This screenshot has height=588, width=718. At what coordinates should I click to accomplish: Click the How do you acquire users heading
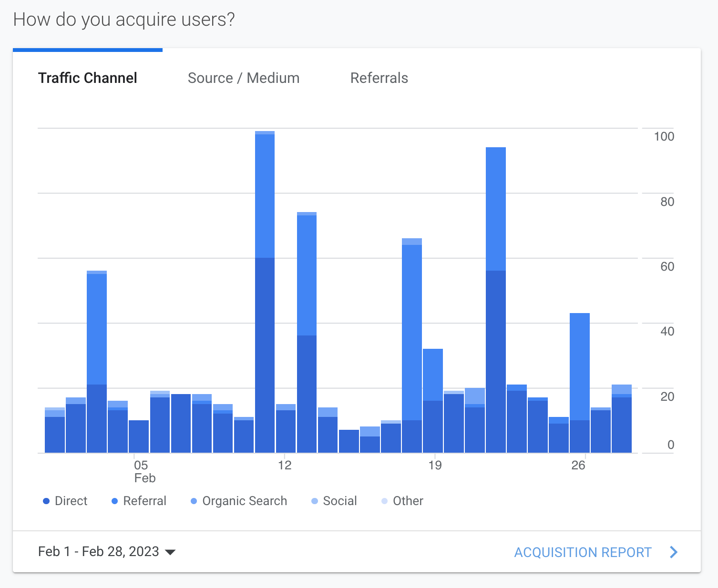tap(124, 20)
